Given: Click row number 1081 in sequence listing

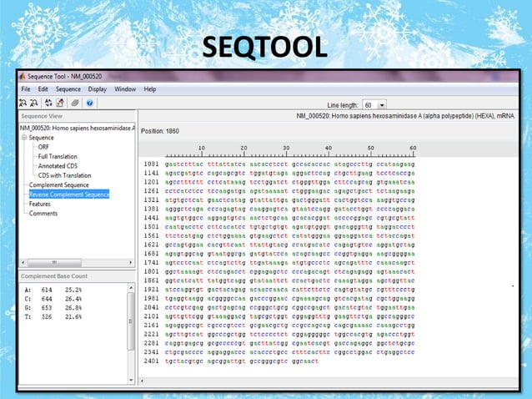Looking at the screenshot, I should click(151, 164).
